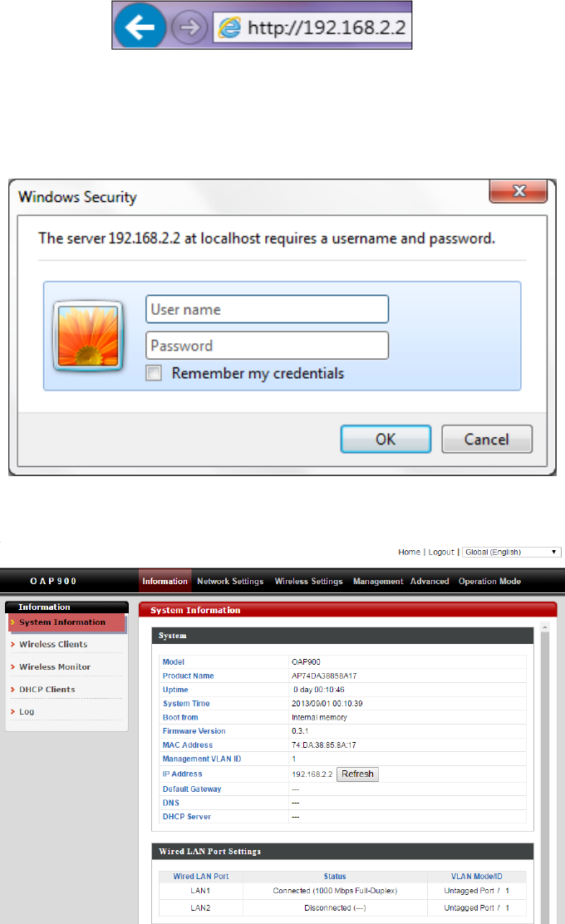Dismiss dialog with Cancel button

click(x=487, y=439)
